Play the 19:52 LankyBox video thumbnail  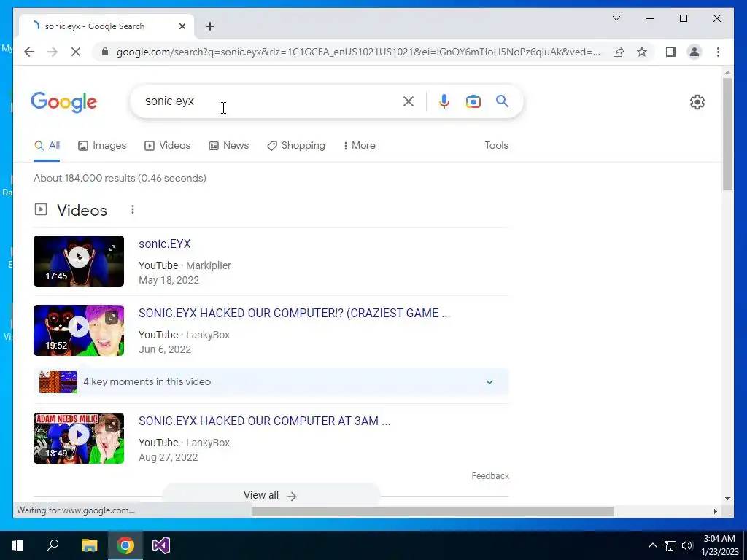click(79, 330)
